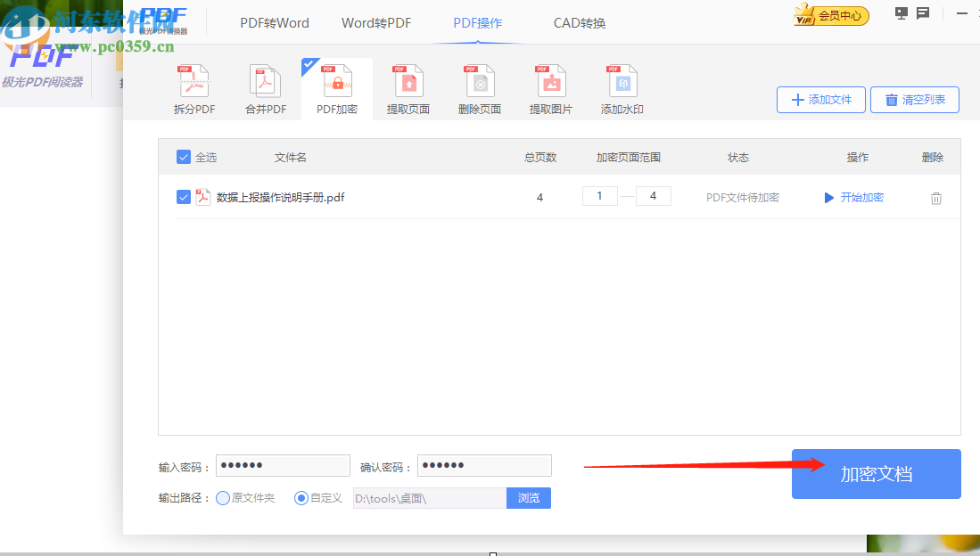The image size is (980, 556).
Task: Uncheck the 数据上报操作说明手册.pdf file checkbox
Action: click(184, 197)
